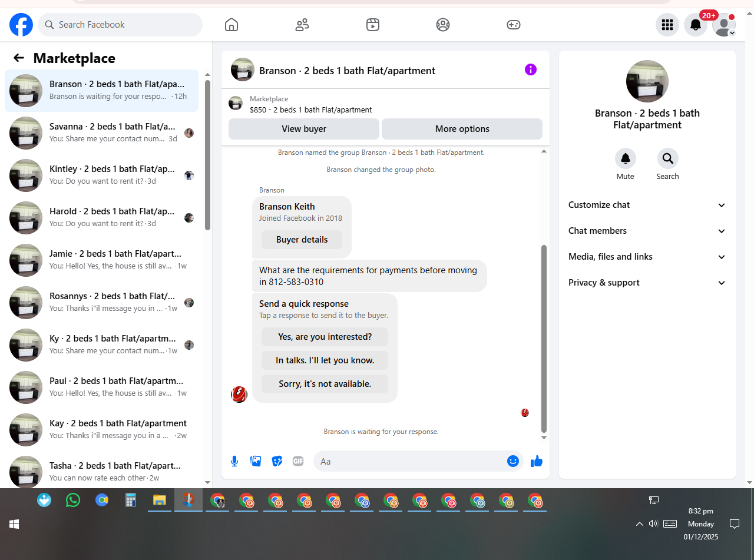Click the Facebook logo icon
754x560 pixels.
[21, 25]
